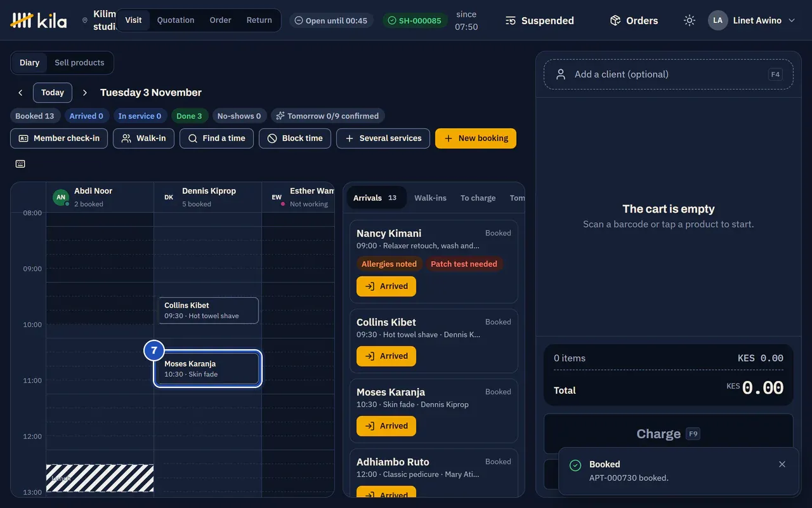Open Moses Karanja's 10:30 calendar appointment
Screen dimensions: 812x508
point(209,369)
